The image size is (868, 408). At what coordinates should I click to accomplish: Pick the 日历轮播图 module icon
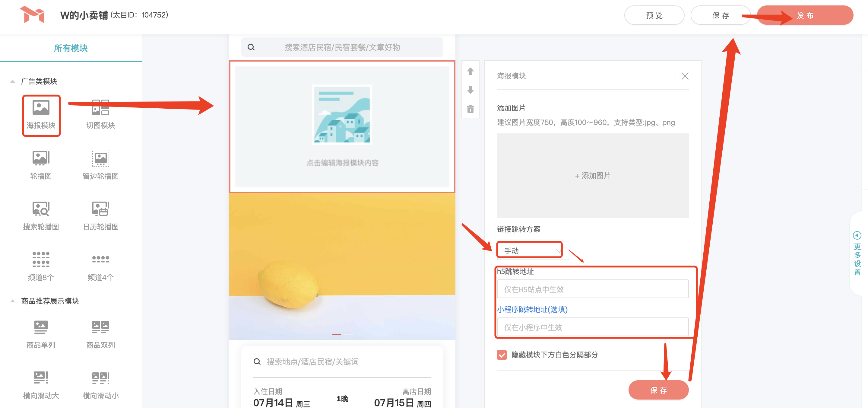point(100,209)
